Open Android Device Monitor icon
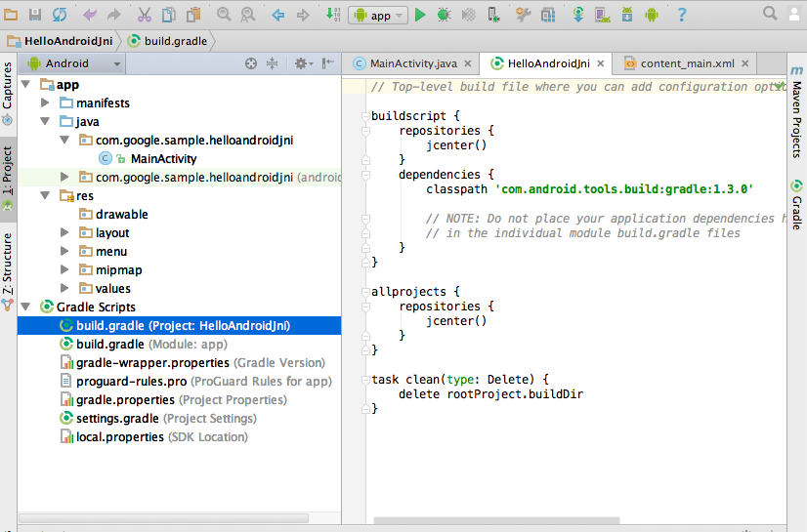807x532 pixels. 652,15
